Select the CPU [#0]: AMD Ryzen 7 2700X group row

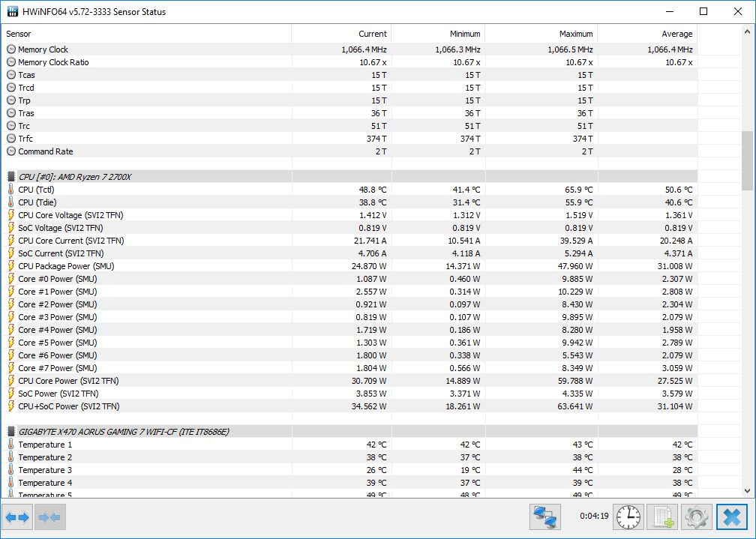[x=349, y=177]
